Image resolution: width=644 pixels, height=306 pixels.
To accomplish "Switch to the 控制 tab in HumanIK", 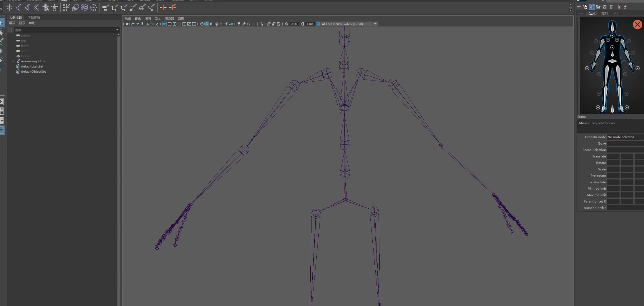I will 604,13.
